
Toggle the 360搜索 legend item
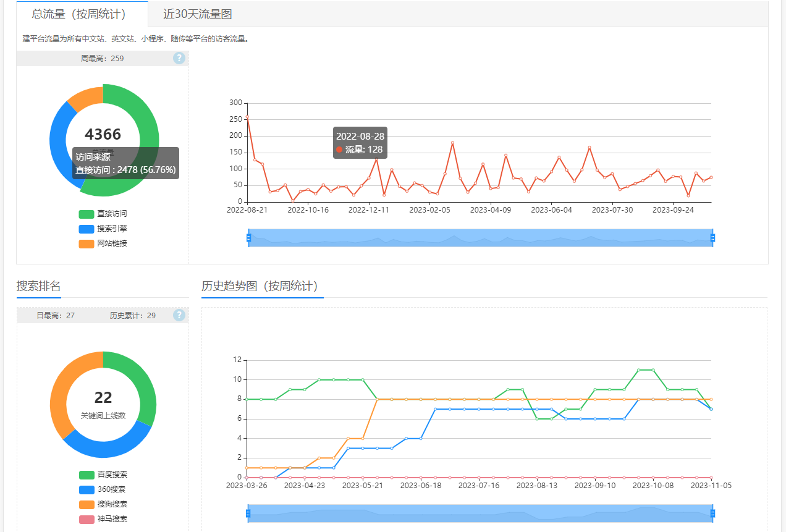pos(103,489)
